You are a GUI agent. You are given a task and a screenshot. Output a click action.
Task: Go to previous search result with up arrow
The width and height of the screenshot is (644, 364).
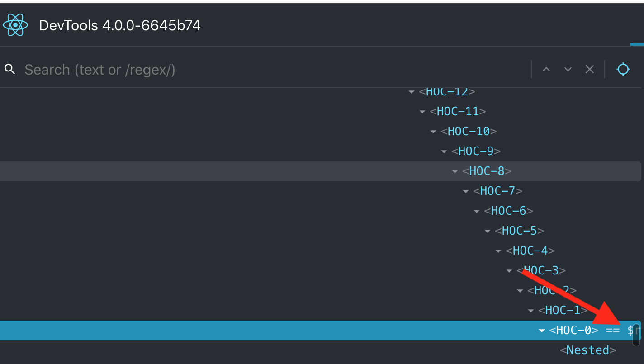click(x=546, y=69)
